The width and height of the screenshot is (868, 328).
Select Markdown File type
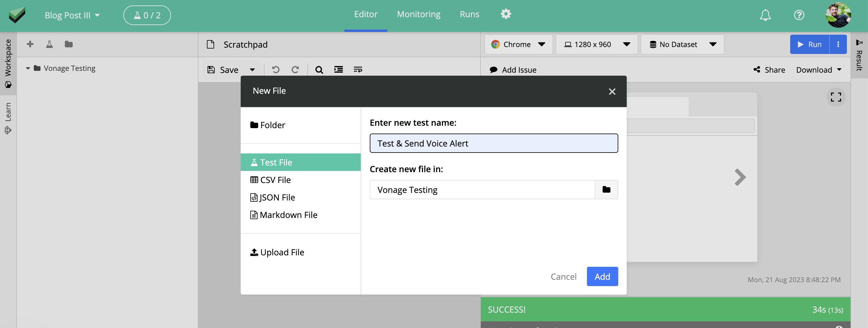coord(301,215)
